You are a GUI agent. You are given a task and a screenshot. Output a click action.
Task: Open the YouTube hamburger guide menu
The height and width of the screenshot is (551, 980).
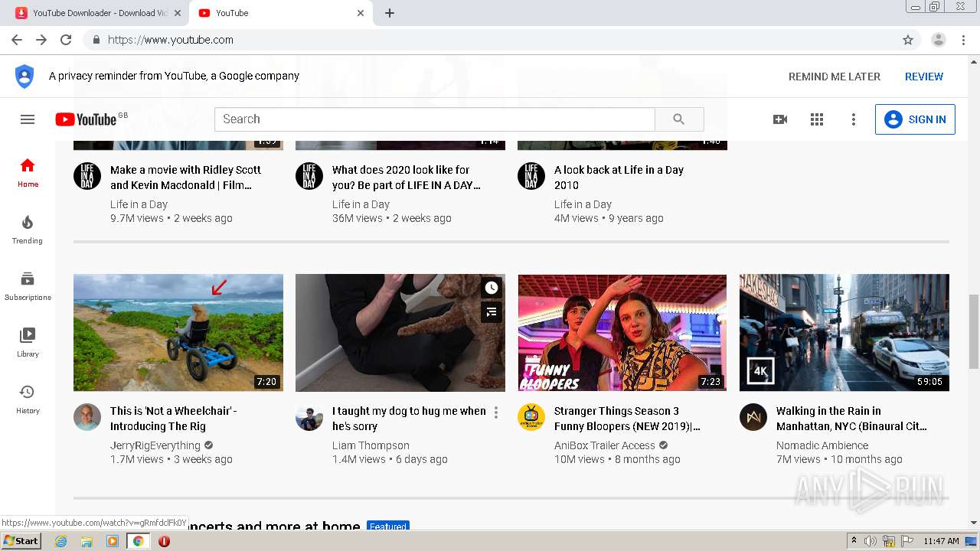pos(28,119)
